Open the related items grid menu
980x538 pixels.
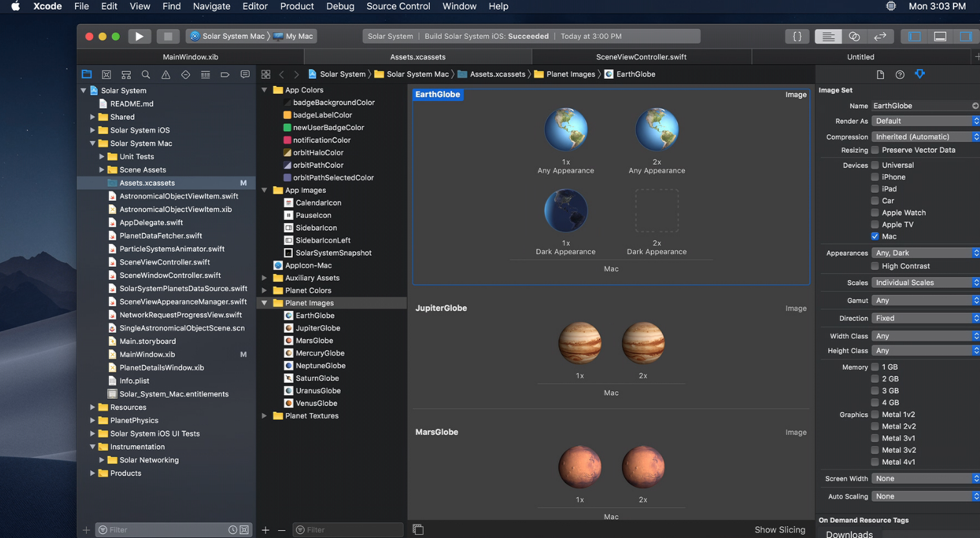tap(266, 74)
